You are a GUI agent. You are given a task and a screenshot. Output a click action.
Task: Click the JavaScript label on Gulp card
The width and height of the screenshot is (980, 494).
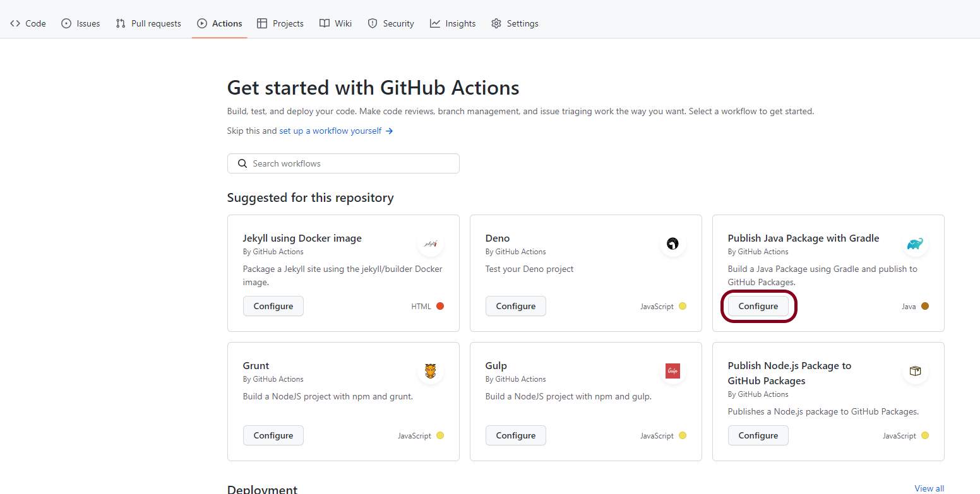pyautogui.click(x=657, y=436)
